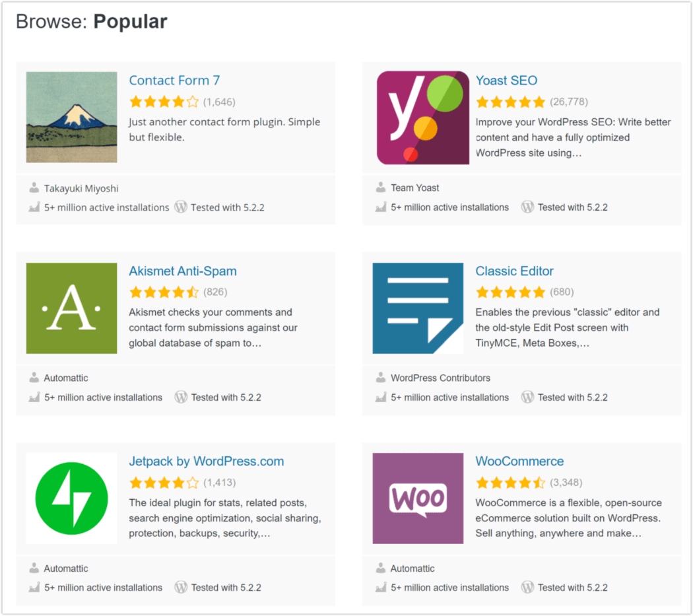Open the Contact Form 7 plugin page

174,80
